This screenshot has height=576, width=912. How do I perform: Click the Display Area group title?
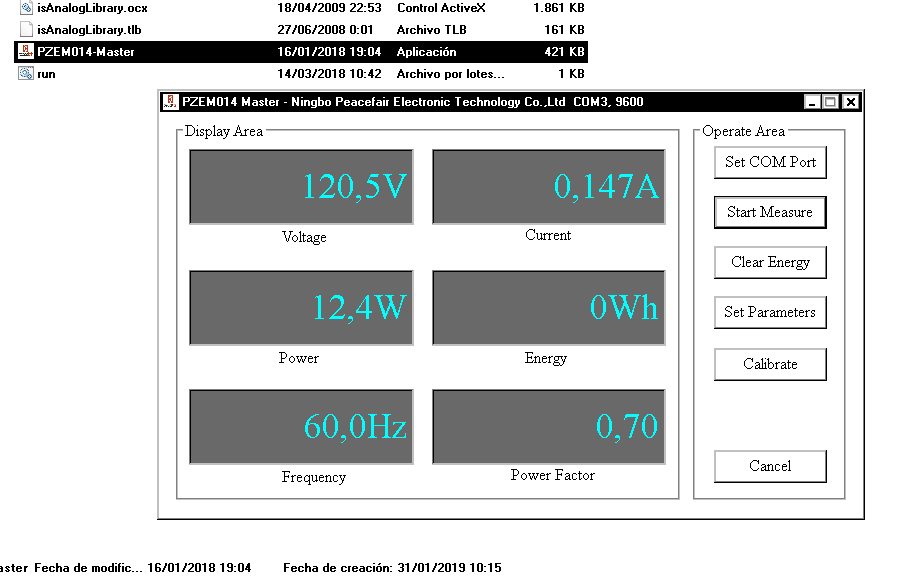(x=223, y=131)
